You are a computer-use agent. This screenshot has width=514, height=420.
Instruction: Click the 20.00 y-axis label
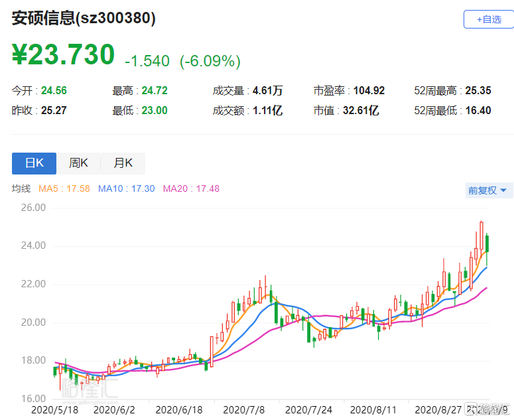[33, 322]
